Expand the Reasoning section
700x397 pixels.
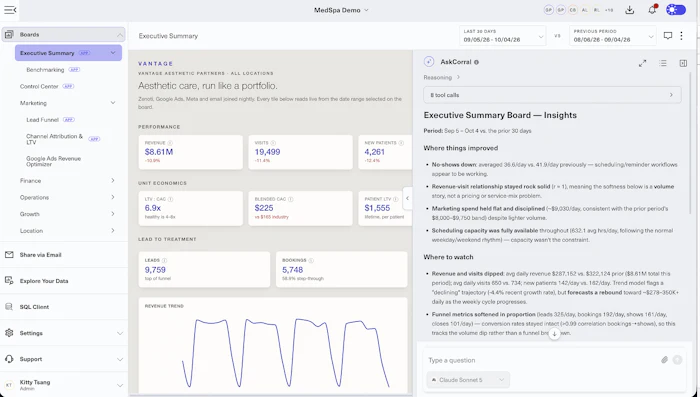(x=442, y=77)
